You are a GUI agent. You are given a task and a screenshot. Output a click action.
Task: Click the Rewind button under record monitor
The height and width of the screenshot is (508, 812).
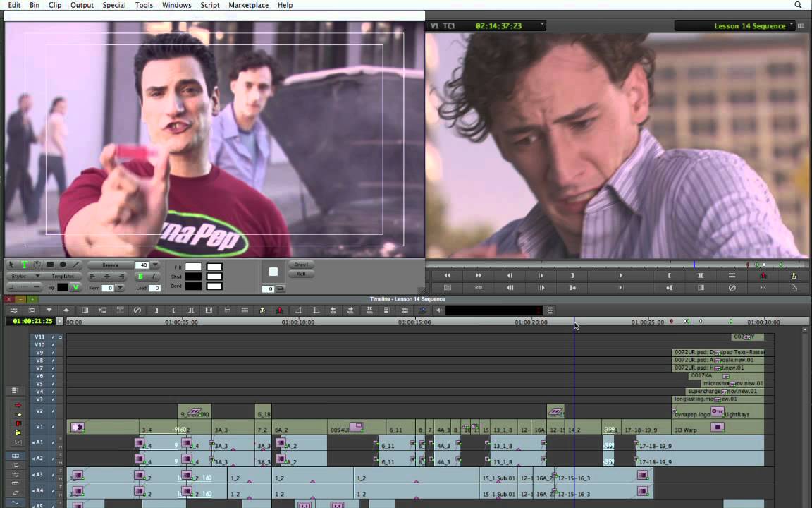click(x=448, y=275)
